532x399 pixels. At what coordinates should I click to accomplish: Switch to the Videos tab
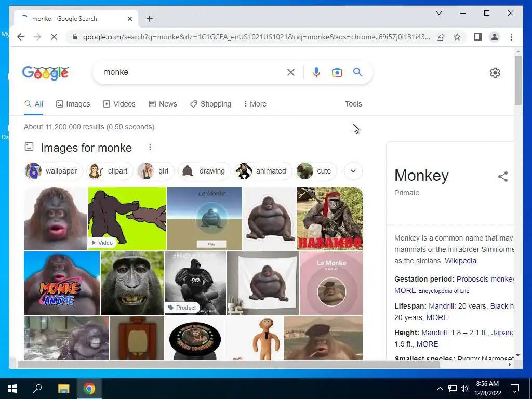coord(119,104)
